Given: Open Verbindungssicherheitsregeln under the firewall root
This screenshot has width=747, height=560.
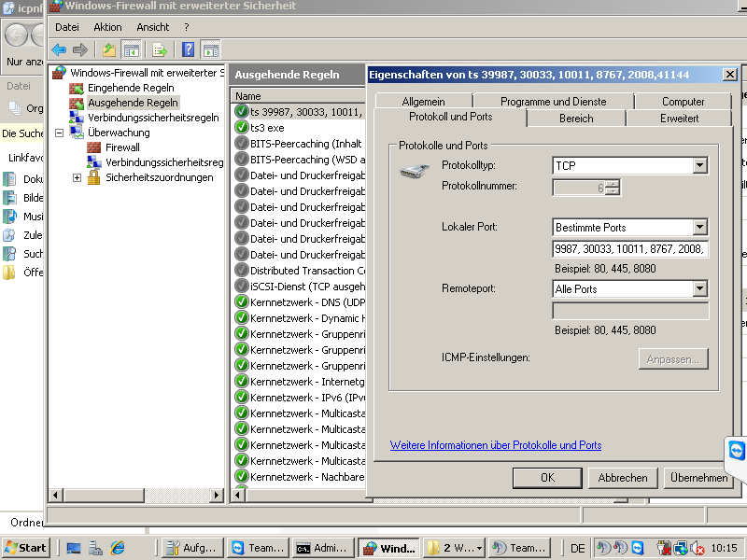Looking at the screenshot, I should pos(153,118).
